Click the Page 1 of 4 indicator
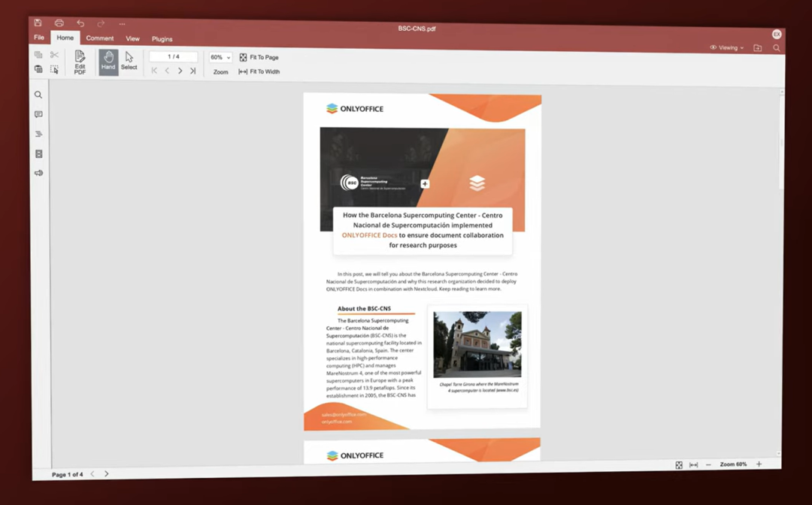The image size is (812, 505). coord(68,474)
